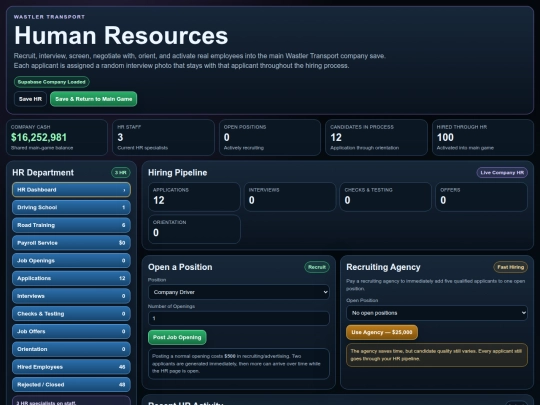Select the Offers pipeline card
The image size is (540, 405).
[x=481, y=197]
